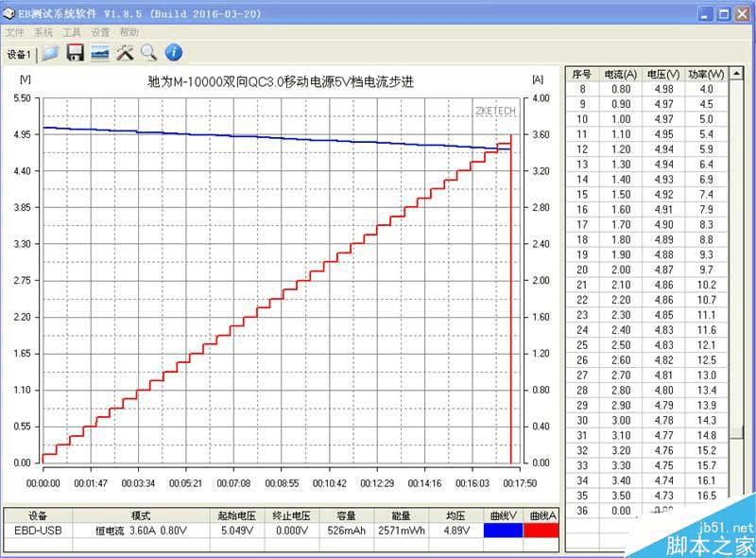Screen dimensions: 756x558
Task: Select row 25 with current 2.50
Action: (x=646, y=345)
